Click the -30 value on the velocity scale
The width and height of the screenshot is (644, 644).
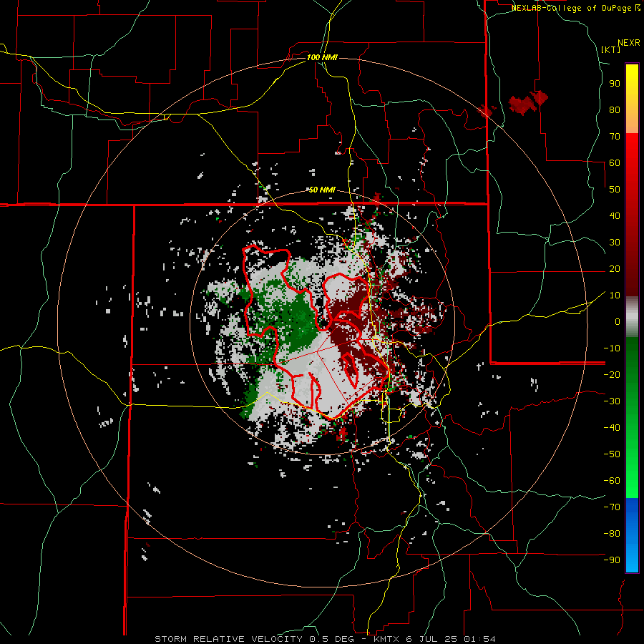[x=612, y=401]
